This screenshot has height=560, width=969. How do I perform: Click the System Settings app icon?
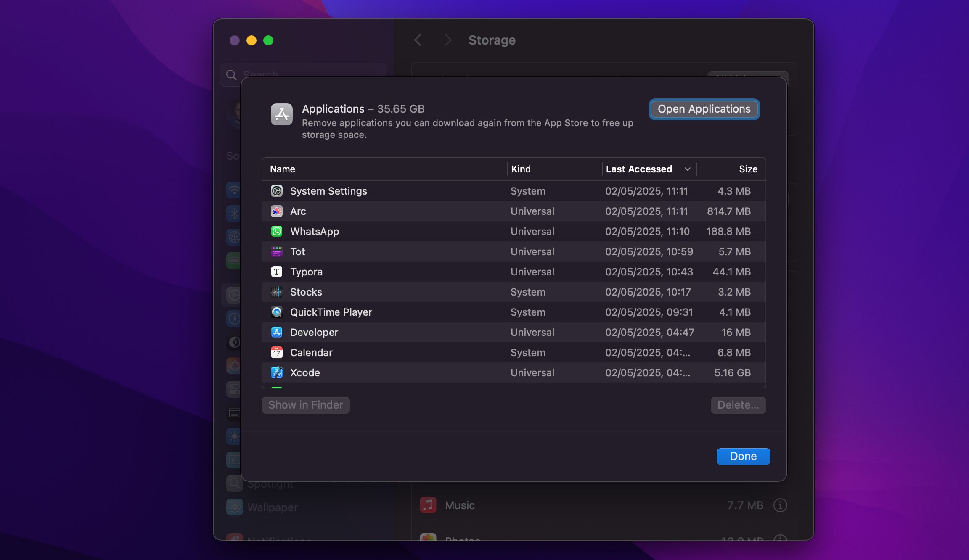point(276,191)
